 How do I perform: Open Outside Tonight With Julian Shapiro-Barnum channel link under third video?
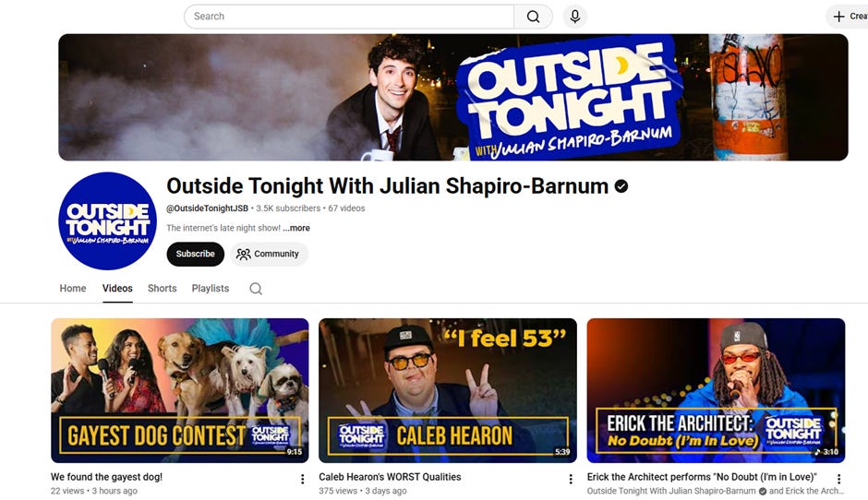point(671,491)
